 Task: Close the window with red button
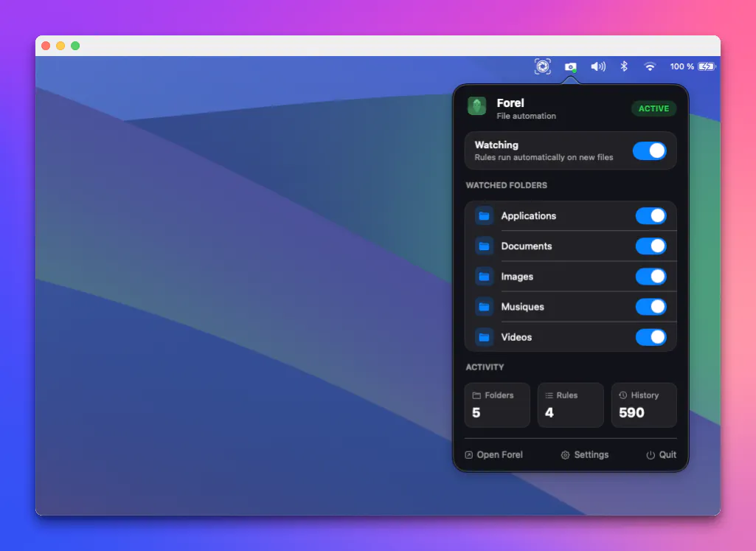(46, 46)
